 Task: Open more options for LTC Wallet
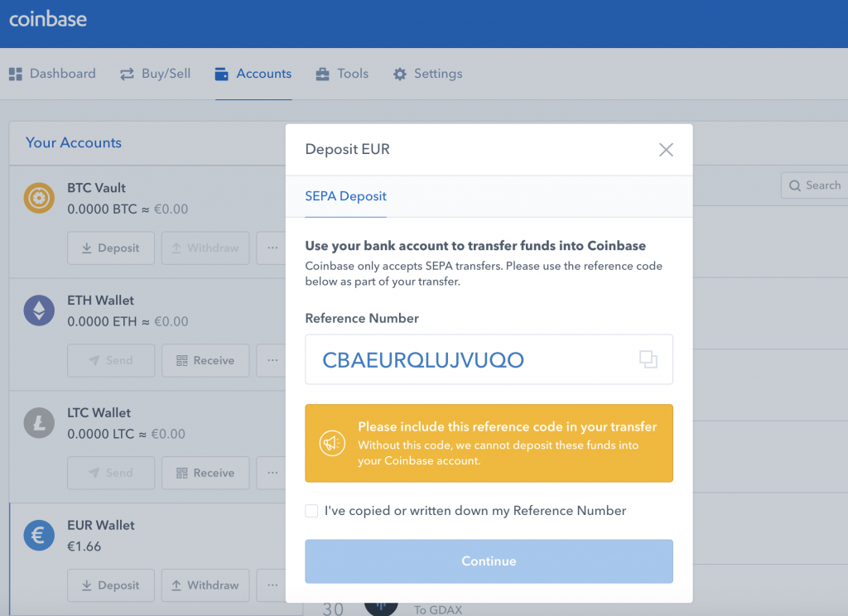pos(272,474)
